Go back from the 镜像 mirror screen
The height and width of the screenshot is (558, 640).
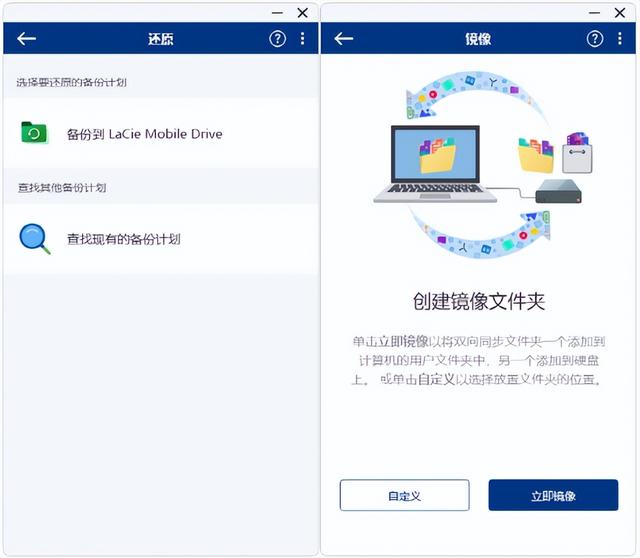coord(344,39)
